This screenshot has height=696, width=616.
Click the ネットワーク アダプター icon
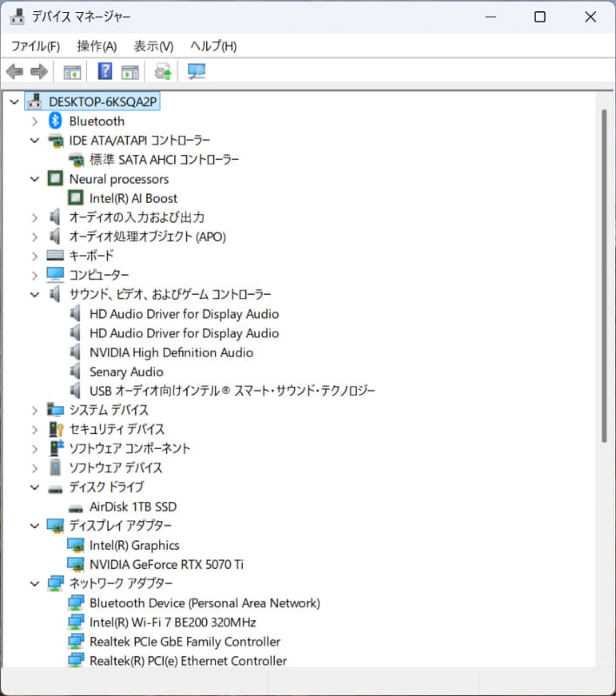56,583
